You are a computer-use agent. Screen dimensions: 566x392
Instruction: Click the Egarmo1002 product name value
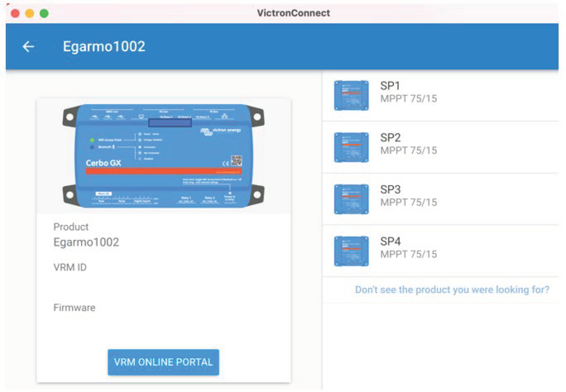click(x=86, y=242)
